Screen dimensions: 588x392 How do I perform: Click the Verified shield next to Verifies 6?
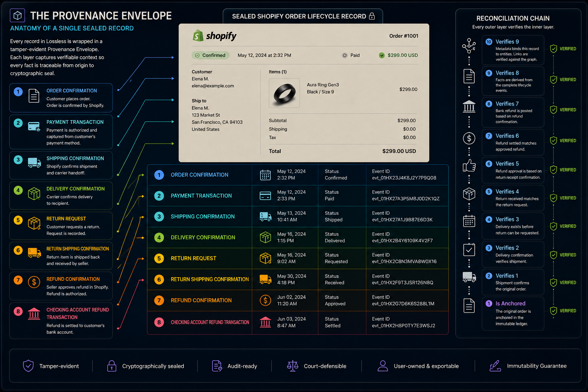coord(553,140)
